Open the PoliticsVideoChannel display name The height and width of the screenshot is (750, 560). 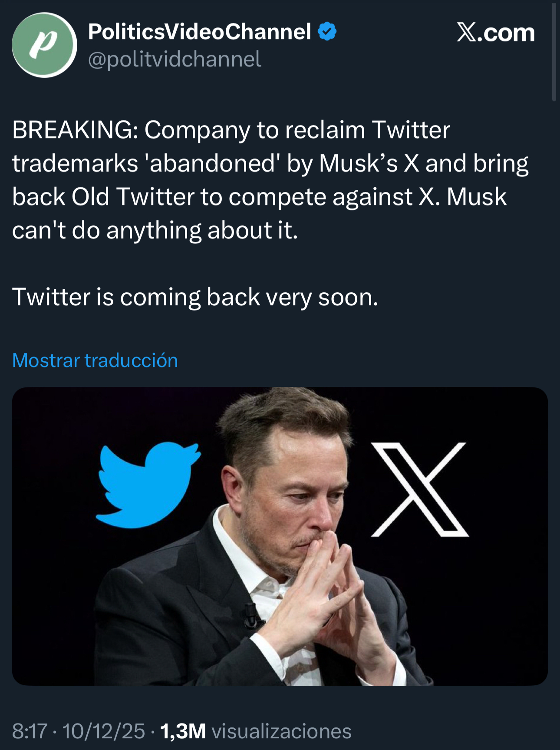[199, 32]
